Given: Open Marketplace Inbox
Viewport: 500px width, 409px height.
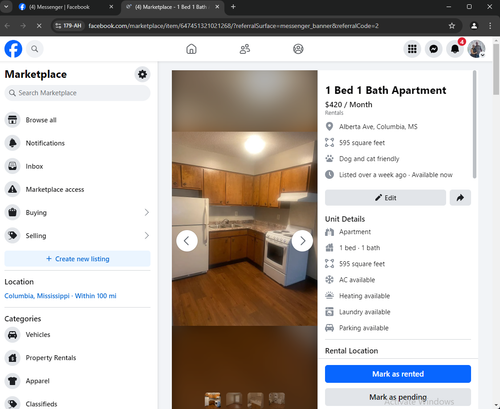Looking at the screenshot, I should (77, 166).
